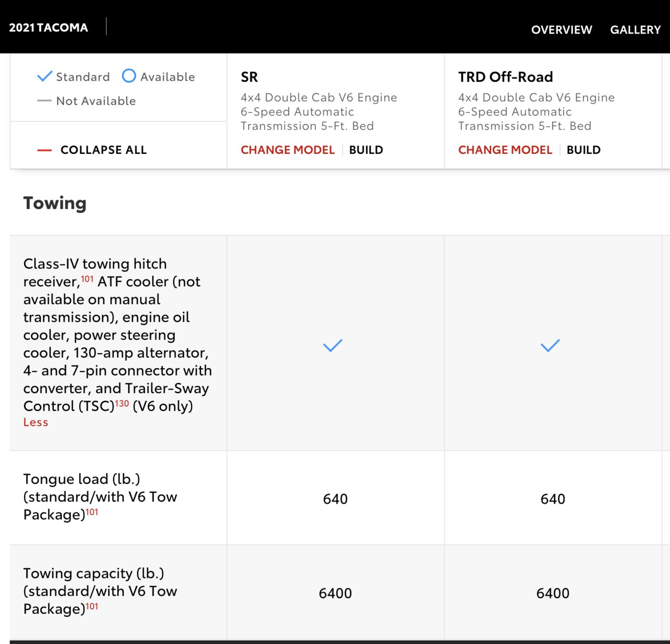
Task: Click Less to shorten the towing description
Action: coord(36,423)
